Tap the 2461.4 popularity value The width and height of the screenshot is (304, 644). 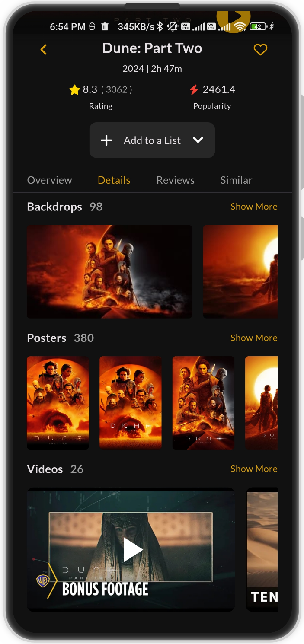[219, 89]
